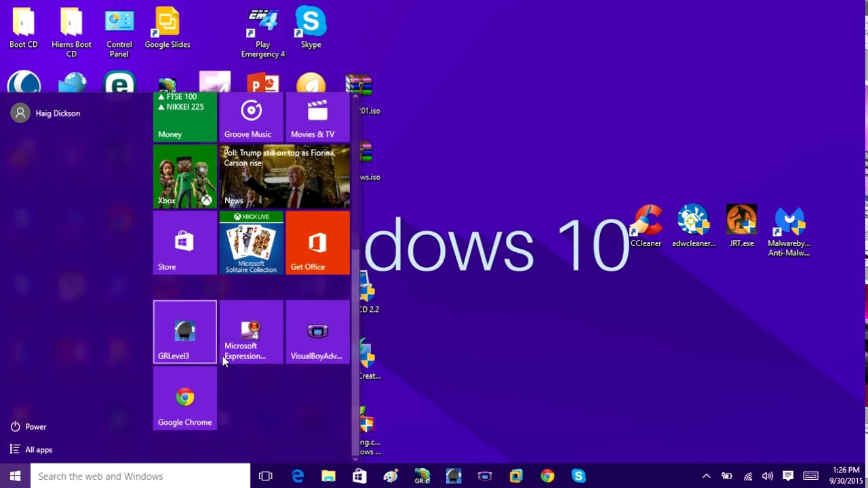This screenshot has width=868, height=488.
Task: Click the Windows Start button
Action: coord(15,476)
